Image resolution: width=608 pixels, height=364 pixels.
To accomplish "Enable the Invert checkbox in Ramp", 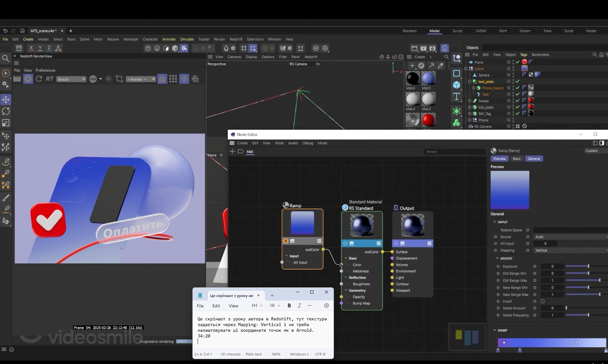I will [x=542, y=301].
